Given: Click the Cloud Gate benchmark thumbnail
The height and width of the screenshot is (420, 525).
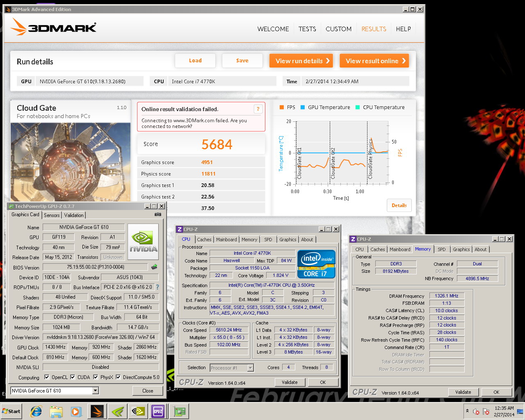Looking at the screenshot, I should pos(71,162).
